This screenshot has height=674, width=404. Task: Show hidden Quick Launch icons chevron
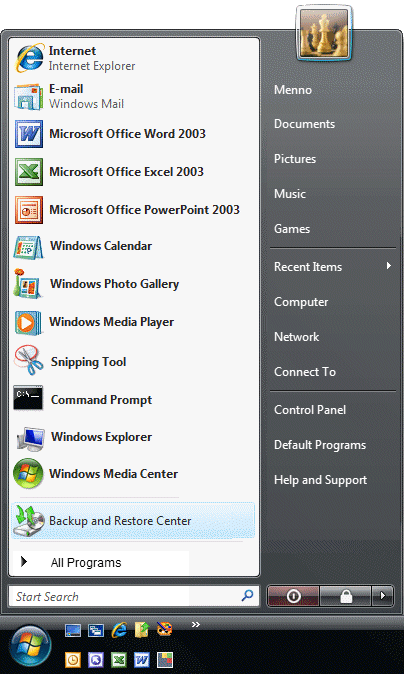click(196, 625)
